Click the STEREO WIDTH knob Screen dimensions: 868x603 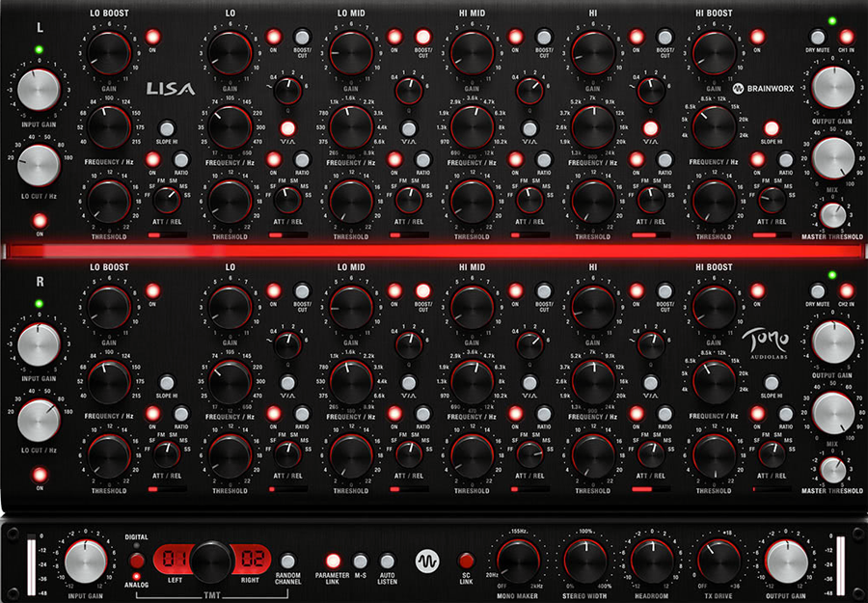tap(585, 561)
